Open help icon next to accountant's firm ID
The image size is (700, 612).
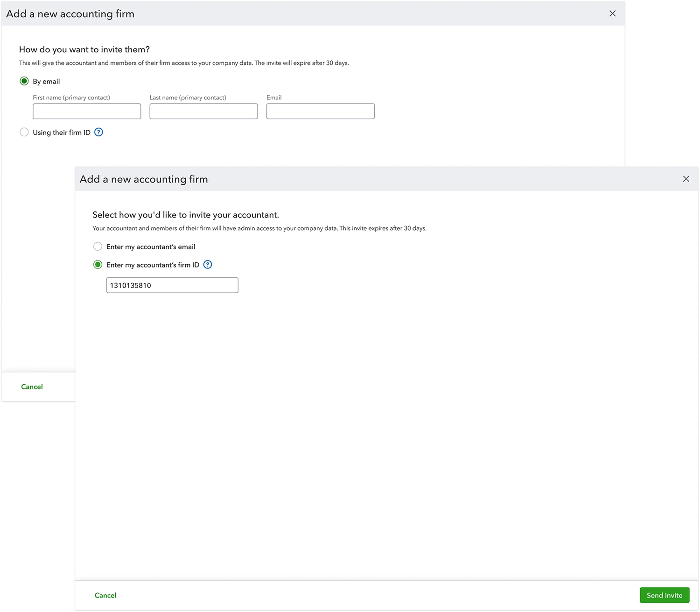pyautogui.click(x=208, y=265)
